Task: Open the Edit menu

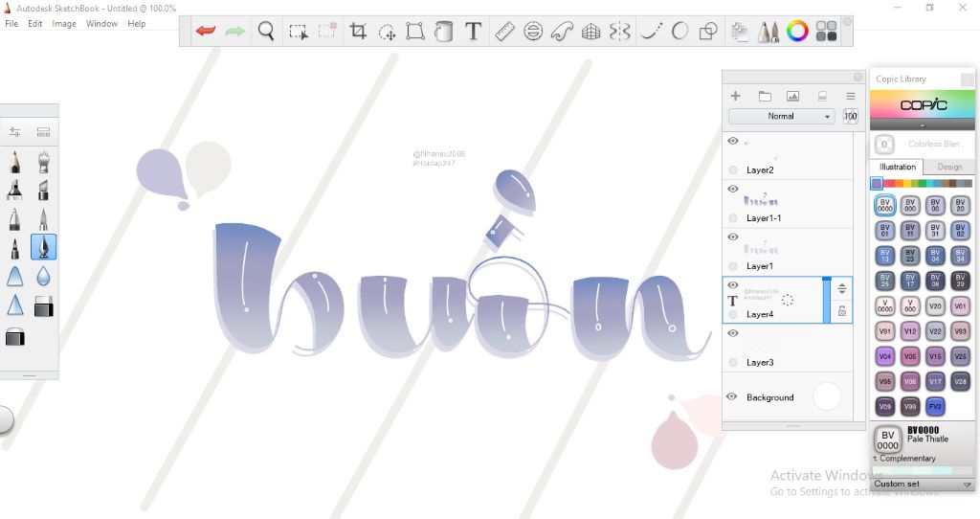Action: pyautogui.click(x=35, y=24)
